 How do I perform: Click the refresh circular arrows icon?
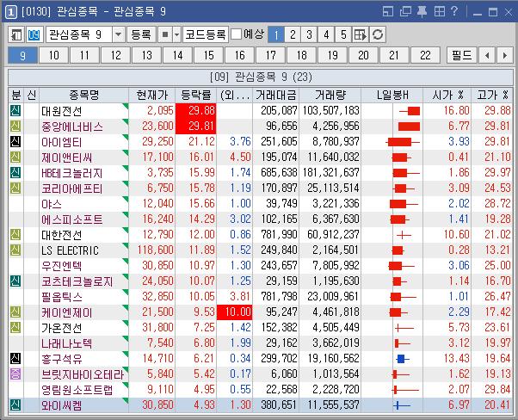[378, 34]
